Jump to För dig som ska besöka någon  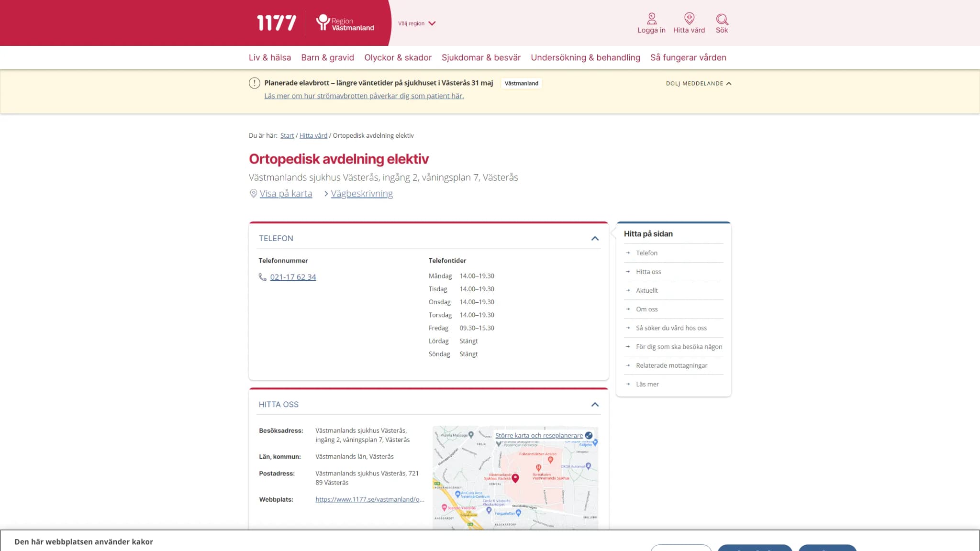click(679, 347)
